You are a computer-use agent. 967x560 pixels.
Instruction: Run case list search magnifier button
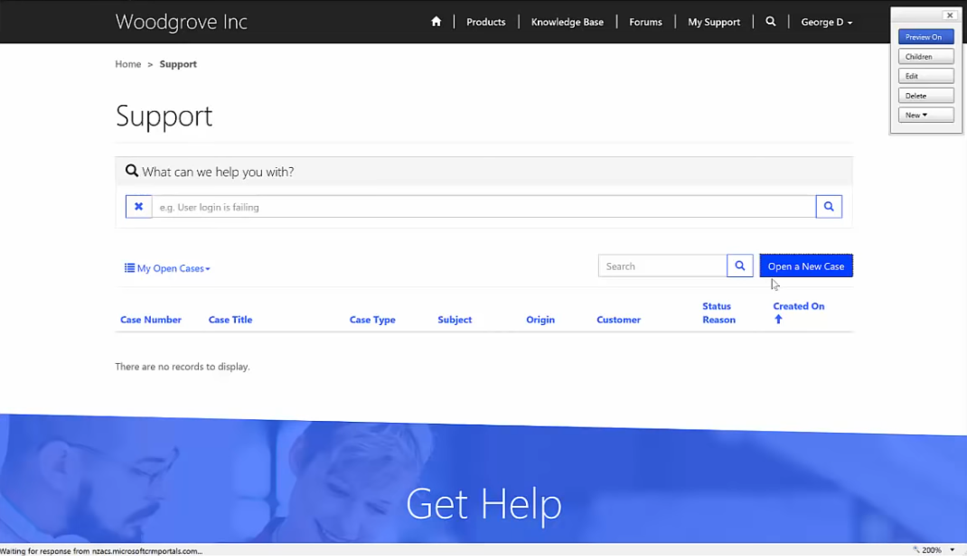pos(739,266)
